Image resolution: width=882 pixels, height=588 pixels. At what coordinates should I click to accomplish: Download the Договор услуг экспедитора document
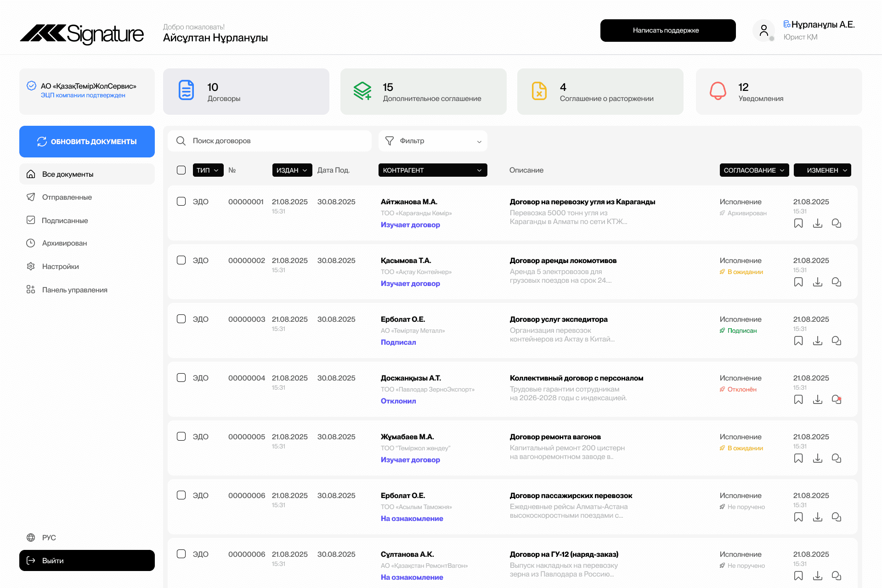[818, 341]
